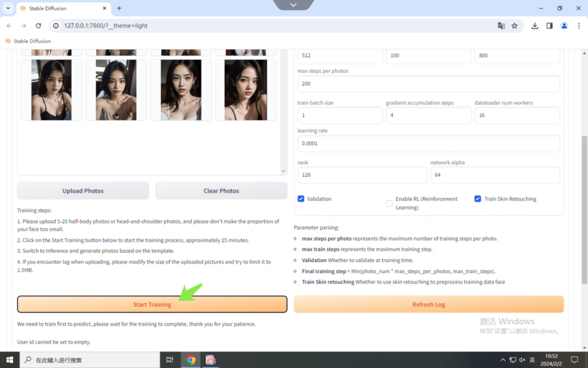Click the Chrome taskbar icon
The height and width of the screenshot is (368, 588).
coord(191,360)
